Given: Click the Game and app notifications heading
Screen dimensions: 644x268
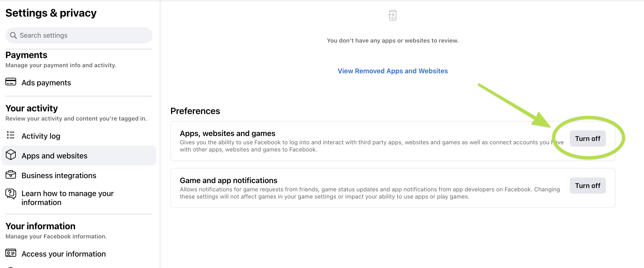Looking at the screenshot, I should pyautogui.click(x=228, y=180).
